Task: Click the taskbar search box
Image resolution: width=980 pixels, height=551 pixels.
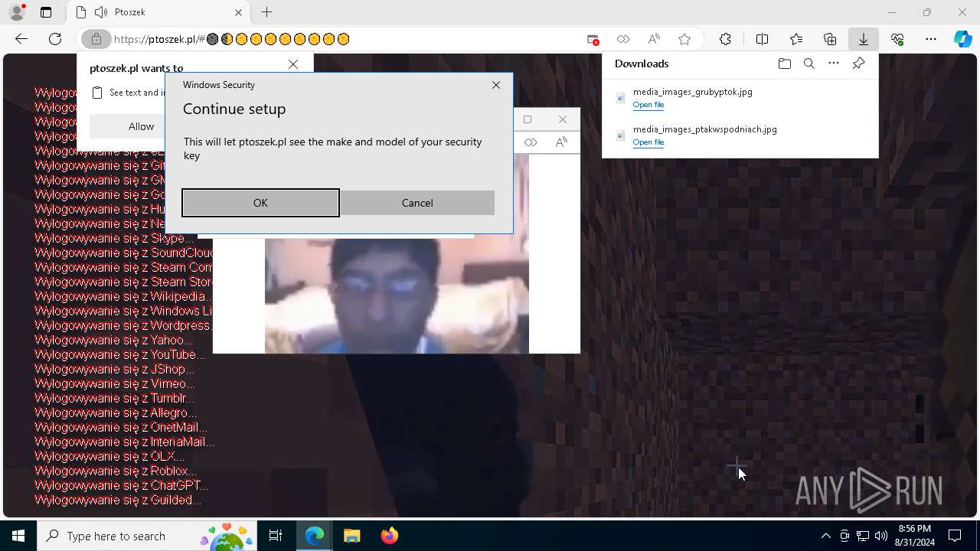Action: pyautogui.click(x=147, y=536)
